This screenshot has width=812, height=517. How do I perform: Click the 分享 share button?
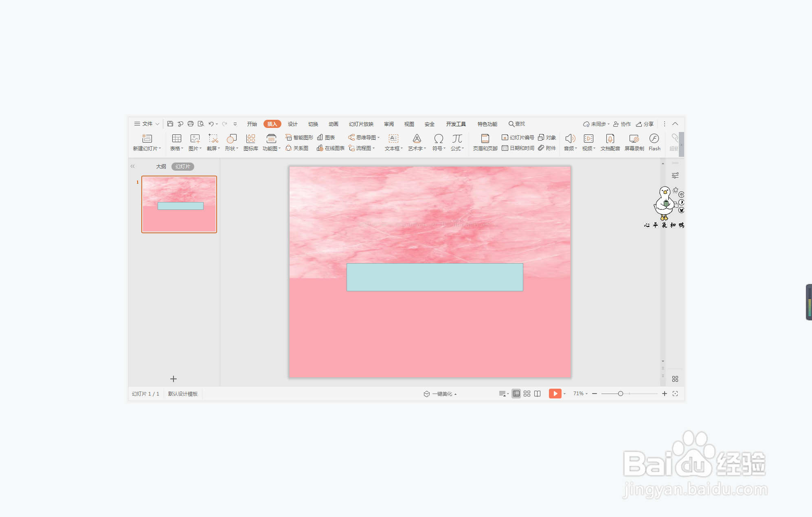[645, 124]
